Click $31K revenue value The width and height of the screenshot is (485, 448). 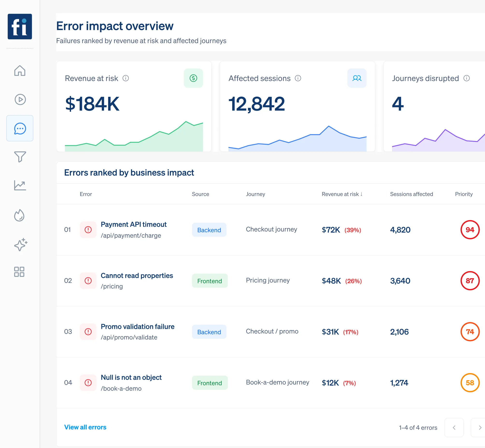(330, 332)
